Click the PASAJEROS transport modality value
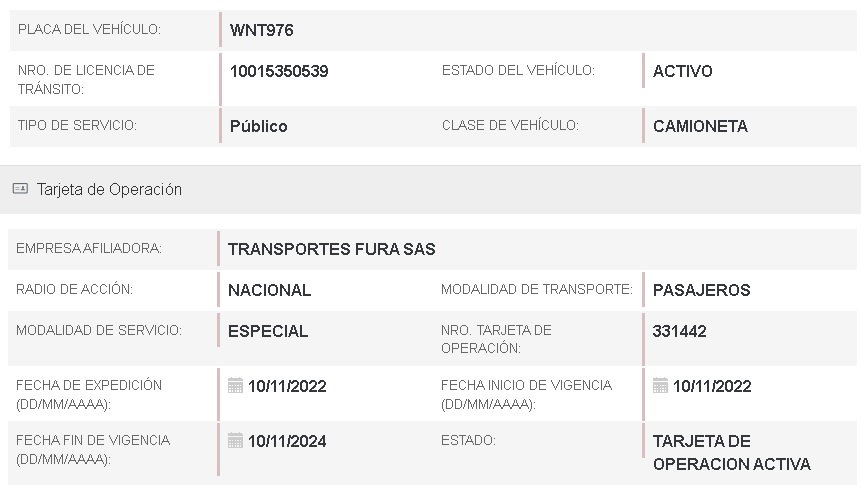The width and height of the screenshot is (861, 491). pyautogui.click(x=701, y=290)
